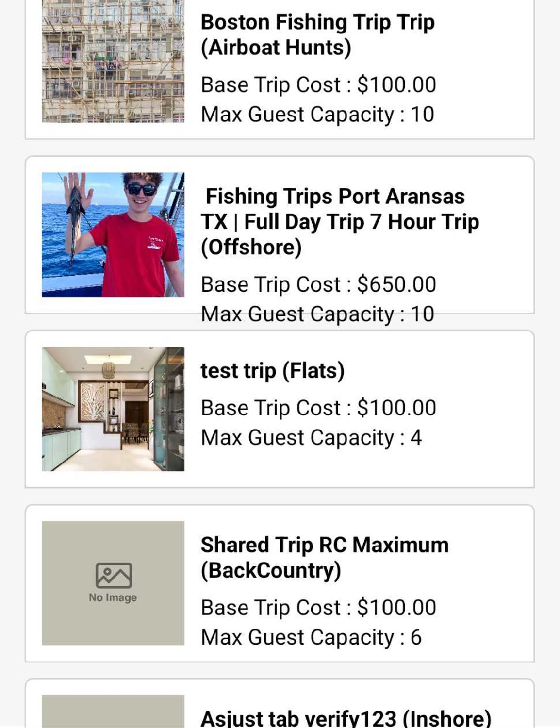This screenshot has height=728, width=560.
Task: Open the test trip interior room photo
Action: coord(113,409)
